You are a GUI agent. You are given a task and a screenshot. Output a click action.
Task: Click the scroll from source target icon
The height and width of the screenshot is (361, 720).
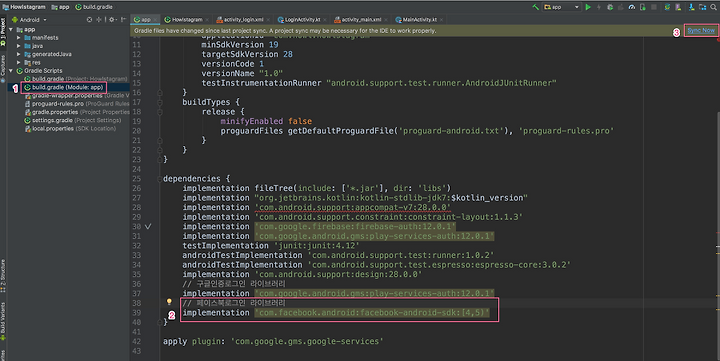90,20
